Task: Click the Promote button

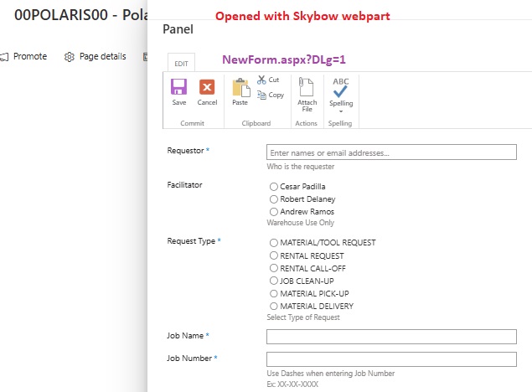Action: [x=23, y=57]
